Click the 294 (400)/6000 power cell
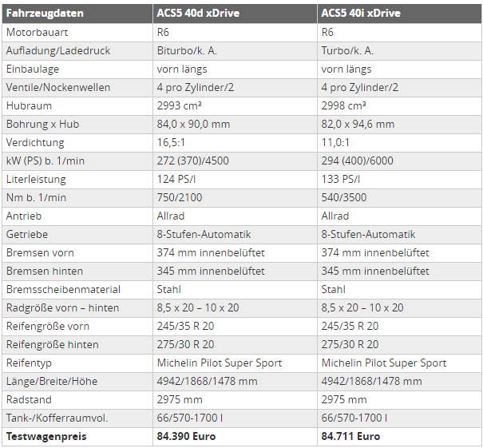 click(x=357, y=161)
